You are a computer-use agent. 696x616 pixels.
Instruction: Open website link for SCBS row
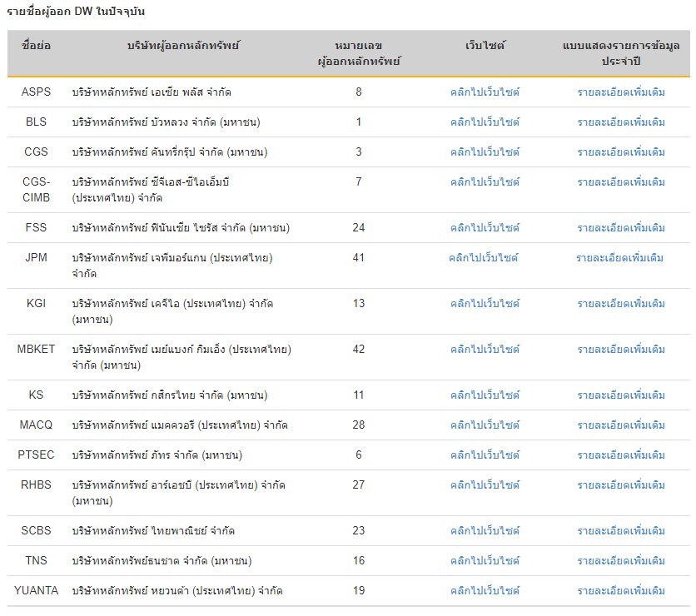(485, 531)
